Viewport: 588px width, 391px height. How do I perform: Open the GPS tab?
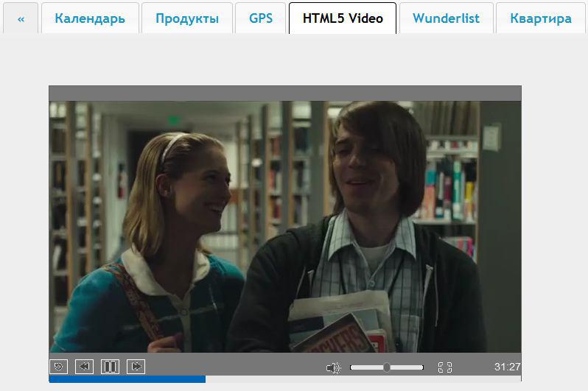click(261, 18)
